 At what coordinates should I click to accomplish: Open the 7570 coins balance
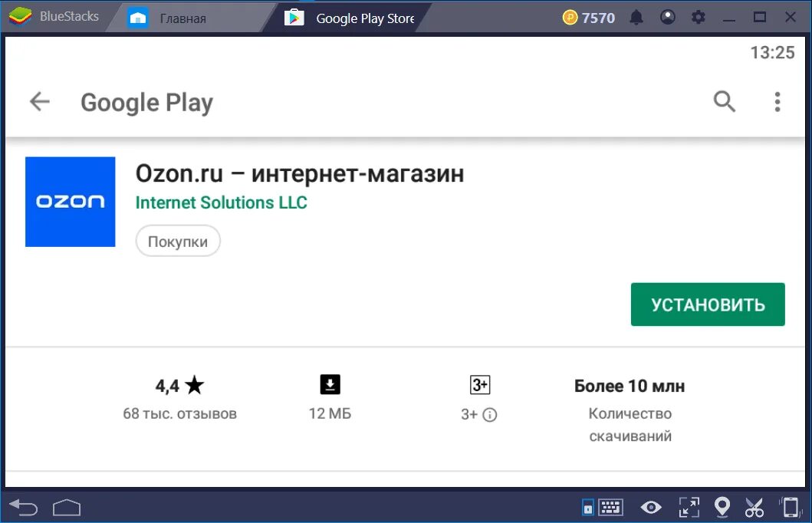point(589,18)
